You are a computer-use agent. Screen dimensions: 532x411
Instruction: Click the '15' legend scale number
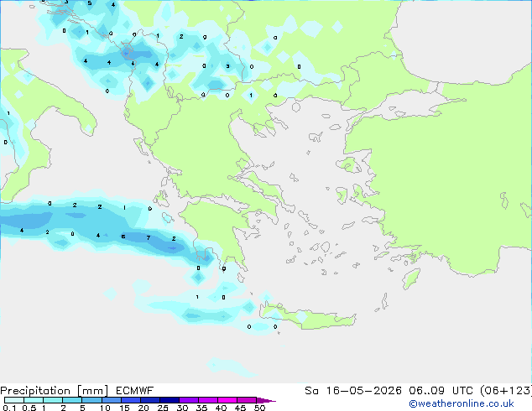coord(124,408)
